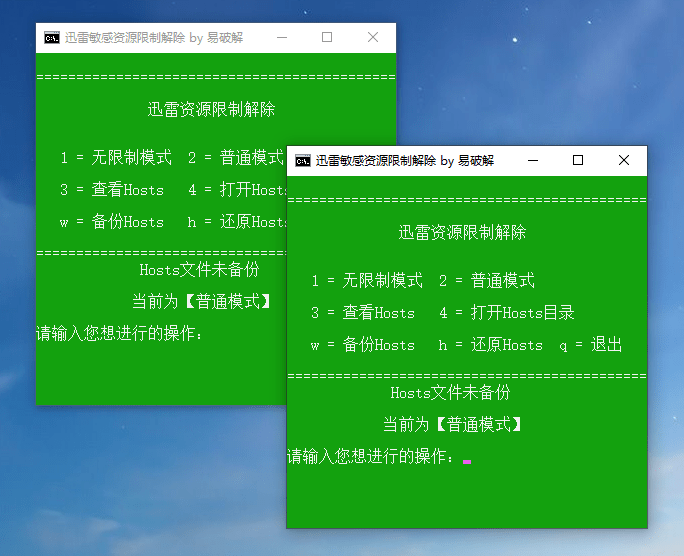
Task: Click '请输入您想进行的操作' prompt in front window
Action: (370, 456)
